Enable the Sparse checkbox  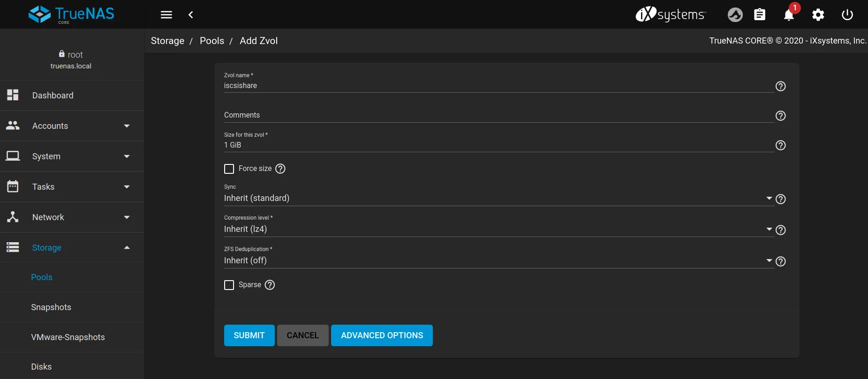point(229,285)
